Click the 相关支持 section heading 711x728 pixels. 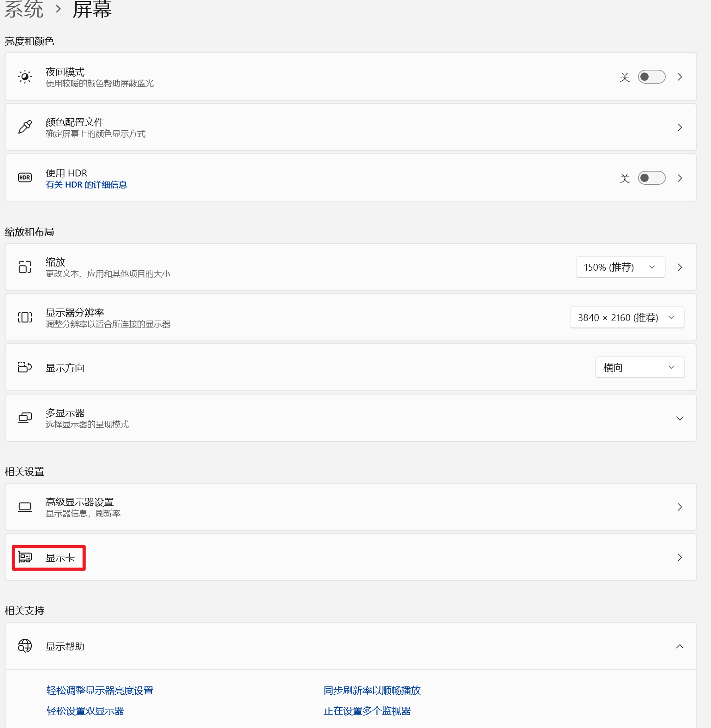[x=24, y=611]
